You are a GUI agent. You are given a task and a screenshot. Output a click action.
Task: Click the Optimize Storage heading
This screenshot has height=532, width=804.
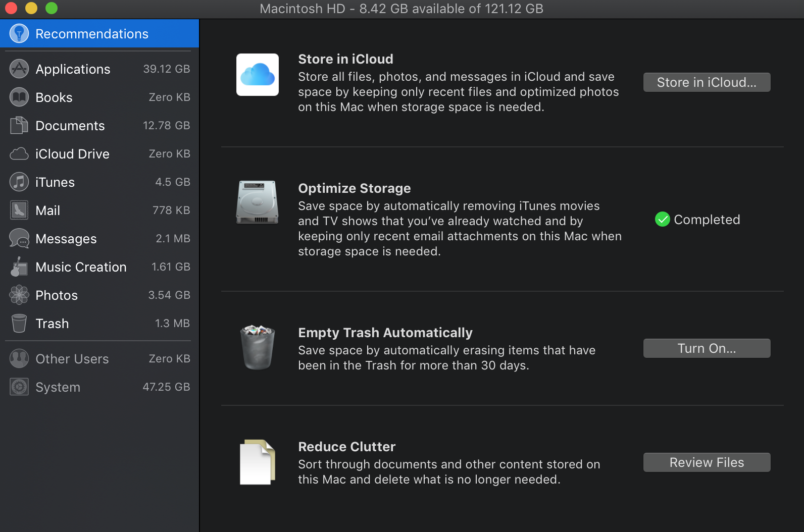pos(355,188)
